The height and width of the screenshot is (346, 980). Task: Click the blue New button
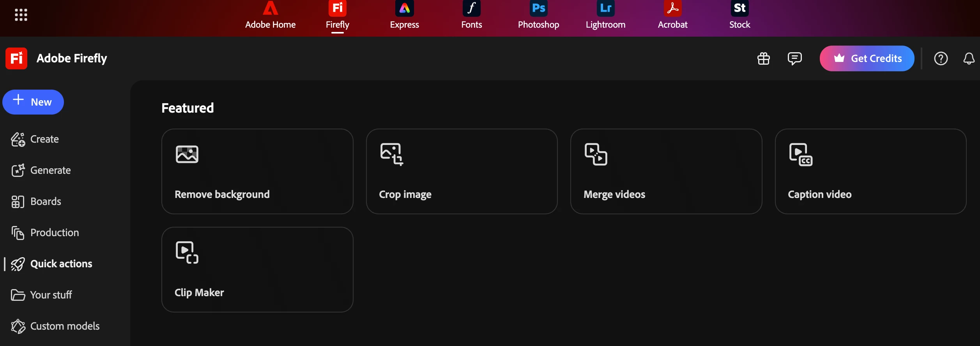coord(33,102)
